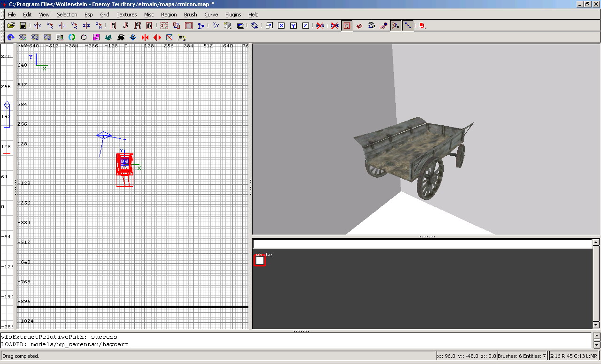The image size is (601, 364).
Task: Toggle scale lock on the Y axis
Action: point(293,25)
